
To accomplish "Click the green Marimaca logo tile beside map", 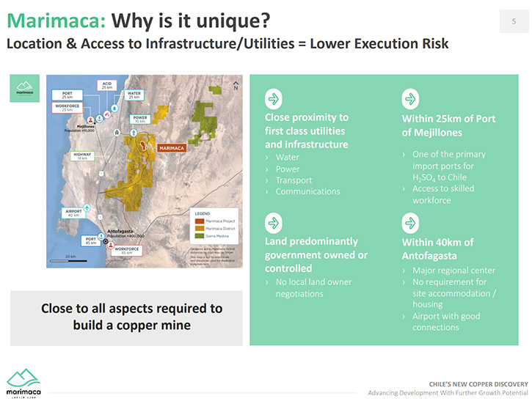I will (x=25, y=88).
